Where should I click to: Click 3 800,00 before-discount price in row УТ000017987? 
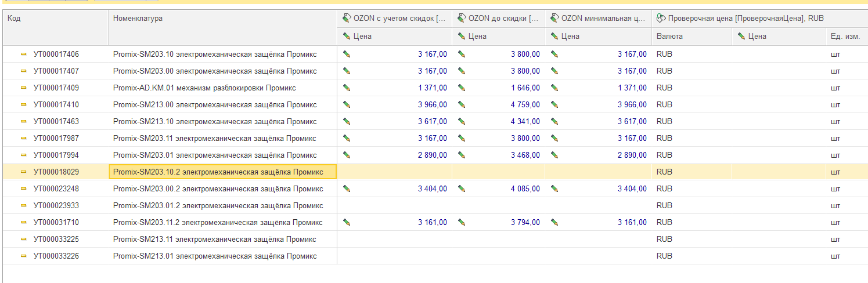[x=525, y=139]
